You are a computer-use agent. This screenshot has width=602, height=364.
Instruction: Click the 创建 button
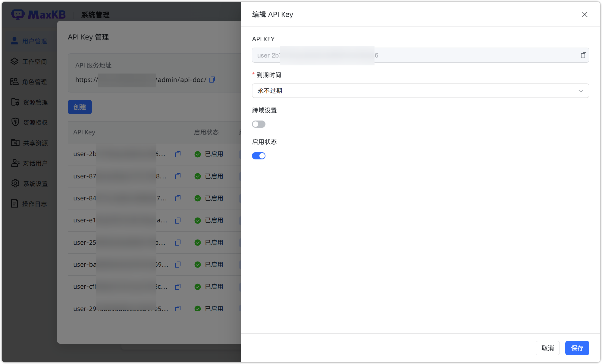pos(80,107)
